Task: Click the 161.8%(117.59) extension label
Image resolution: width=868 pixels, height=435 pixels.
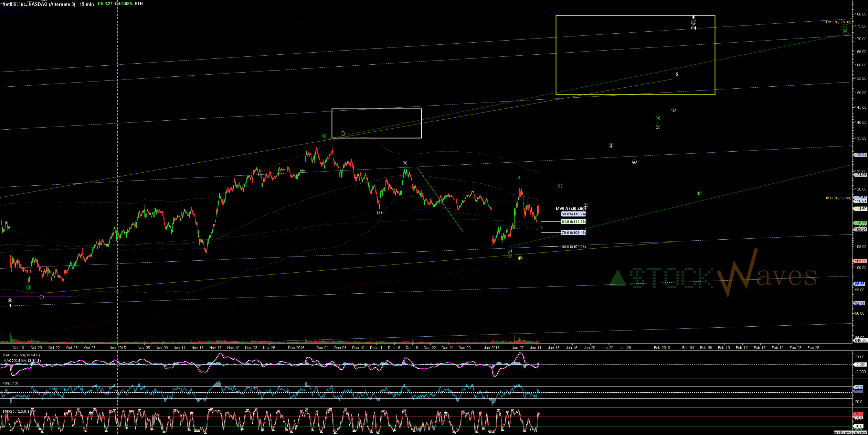Action: point(838,198)
